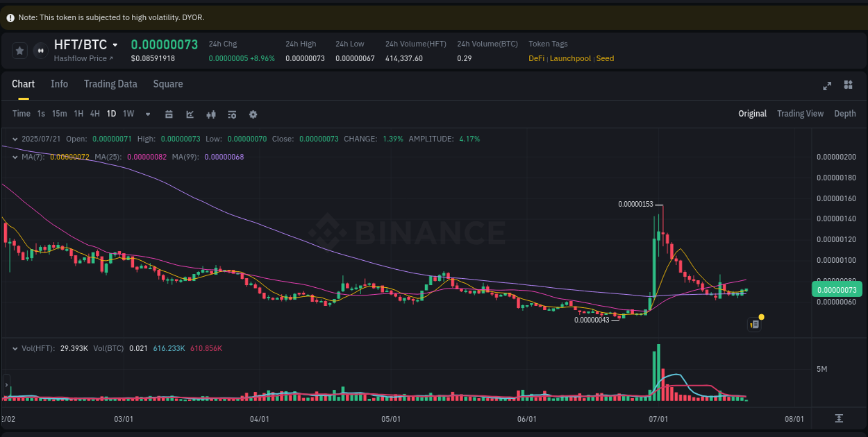Screen dimensions: 868x437
Task: Click the chart type selector icon
Action: click(x=190, y=114)
